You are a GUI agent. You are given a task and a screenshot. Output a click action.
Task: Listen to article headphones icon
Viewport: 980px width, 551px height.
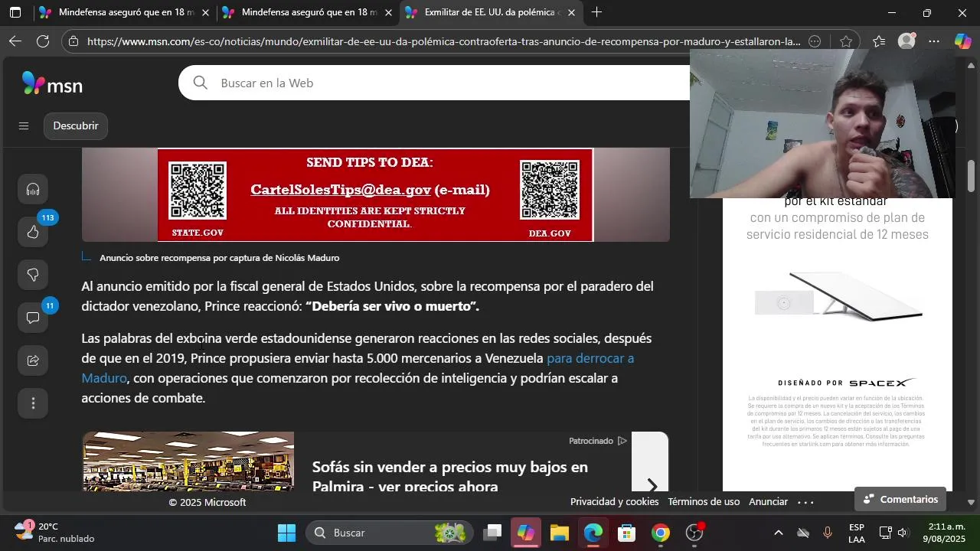pos(33,189)
